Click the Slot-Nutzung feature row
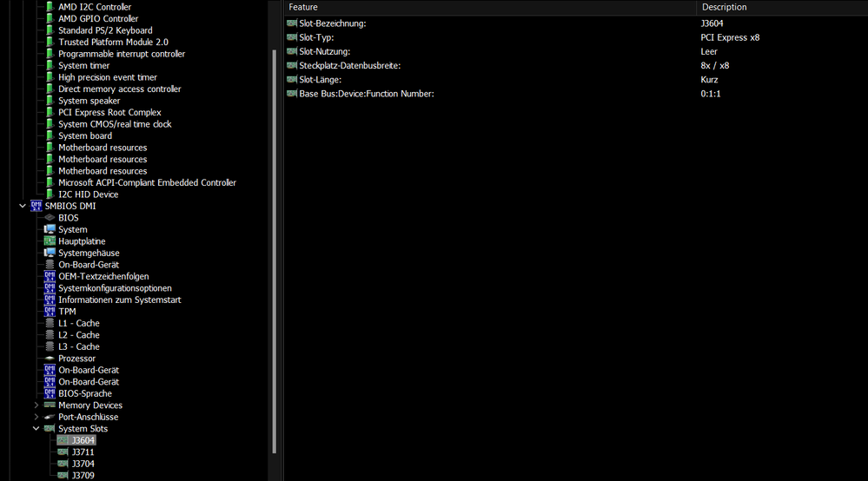The height and width of the screenshot is (481, 868). [576, 51]
